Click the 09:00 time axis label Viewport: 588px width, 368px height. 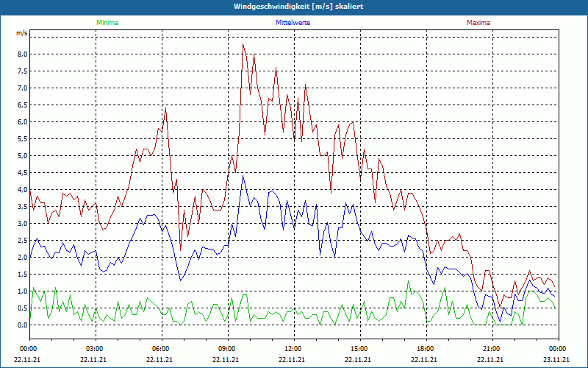click(x=228, y=349)
